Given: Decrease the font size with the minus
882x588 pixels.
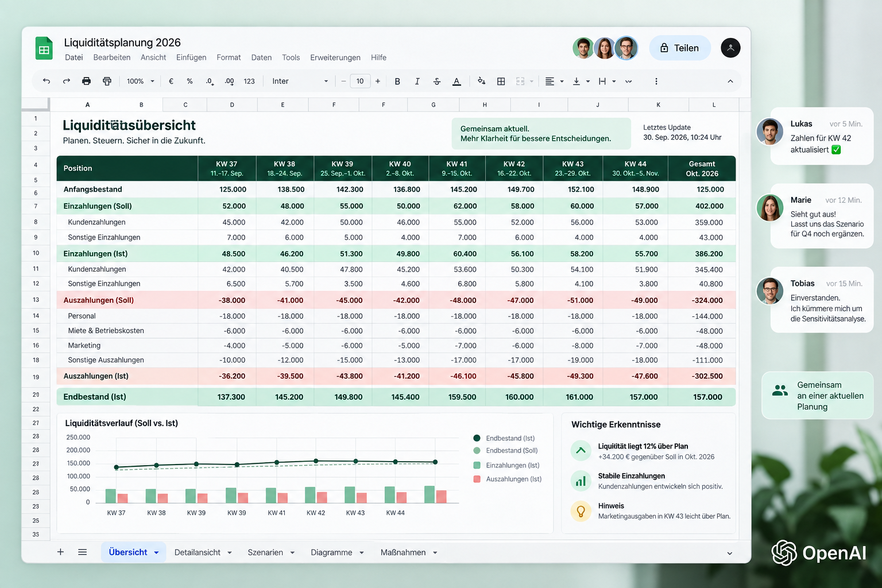Looking at the screenshot, I should point(343,81).
